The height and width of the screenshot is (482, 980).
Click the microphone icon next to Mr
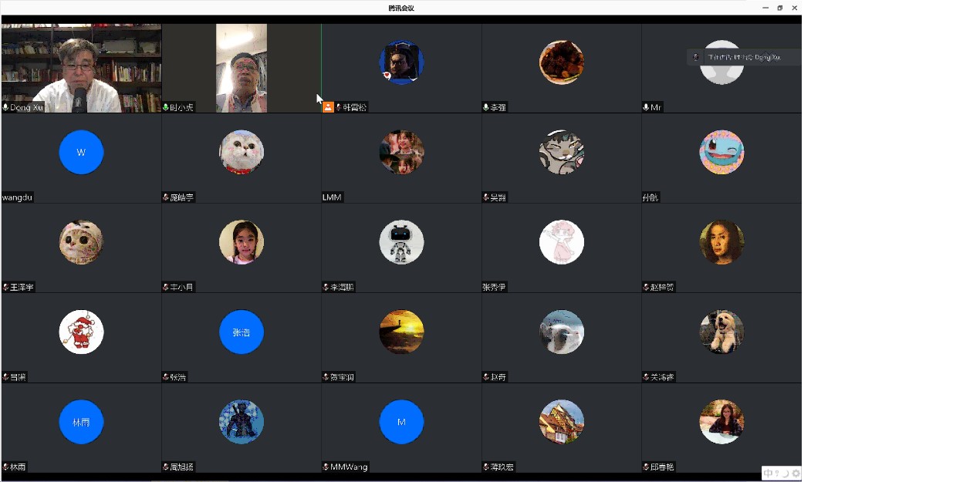[646, 107]
